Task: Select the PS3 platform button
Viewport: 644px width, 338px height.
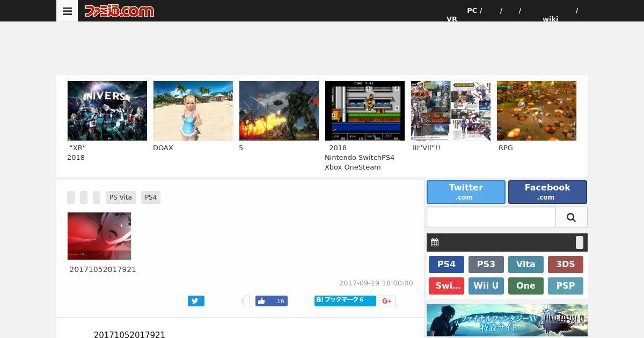Action: 486,264
